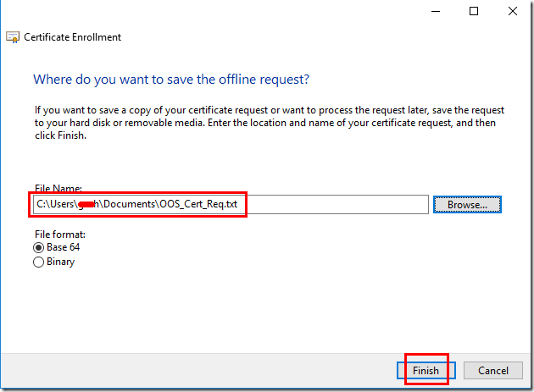Click the File format label

[x=60, y=235]
